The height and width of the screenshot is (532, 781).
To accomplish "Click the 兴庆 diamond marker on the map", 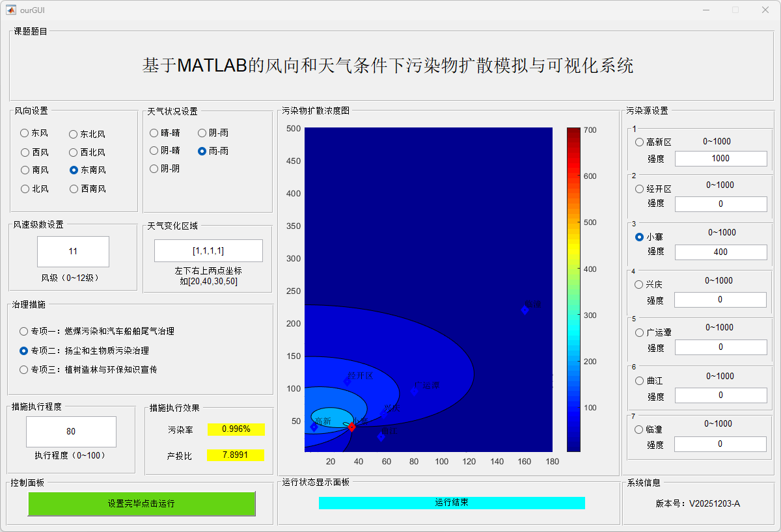I will tap(383, 414).
